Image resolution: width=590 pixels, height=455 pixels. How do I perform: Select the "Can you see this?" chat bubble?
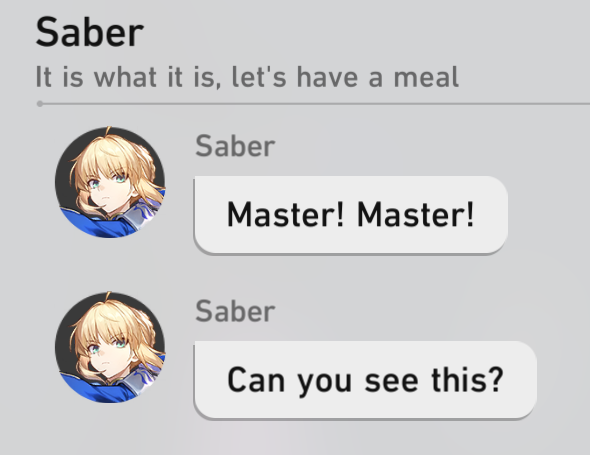click(x=365, y=380)
